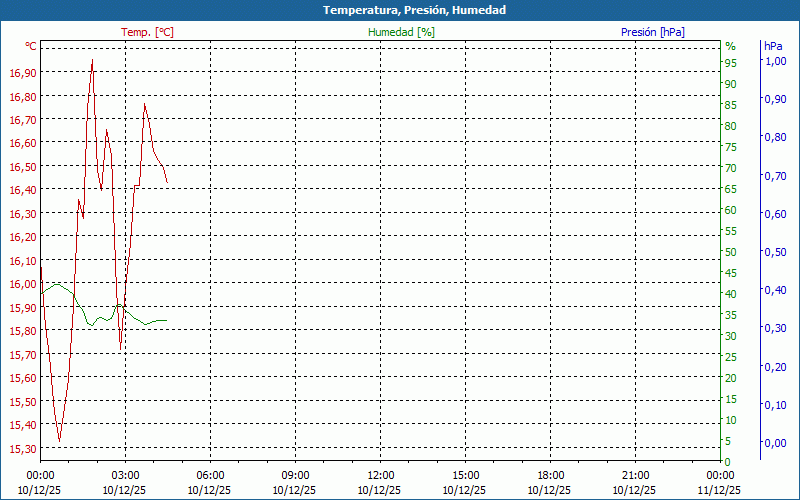Click the Temp. [°C] legend label
The image size is (800, 500).
point(147,32)
